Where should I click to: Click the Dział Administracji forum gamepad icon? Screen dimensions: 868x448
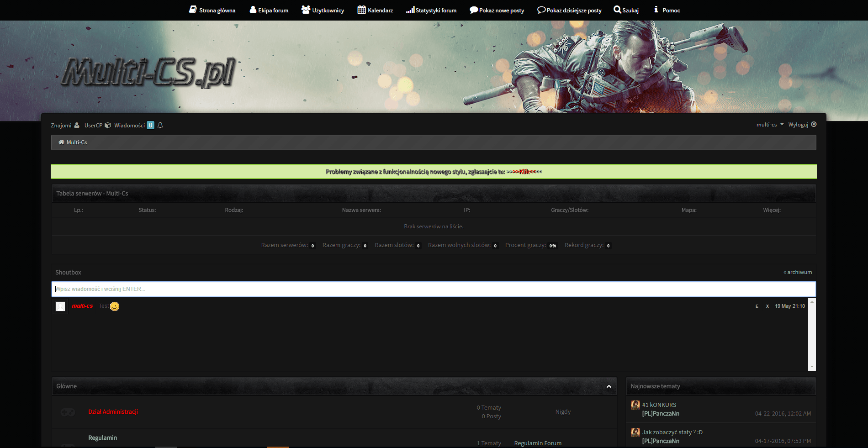coord(68,412)
